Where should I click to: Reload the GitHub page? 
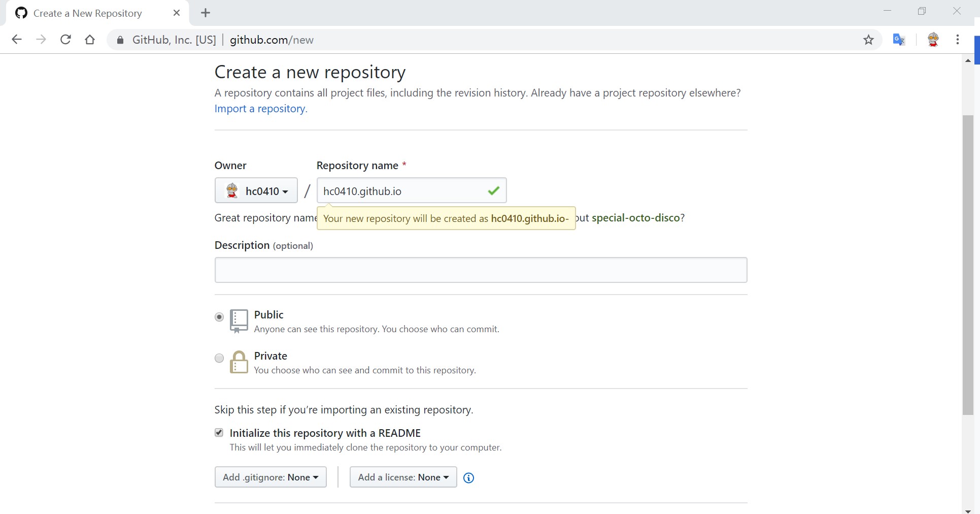pos(65,40)
